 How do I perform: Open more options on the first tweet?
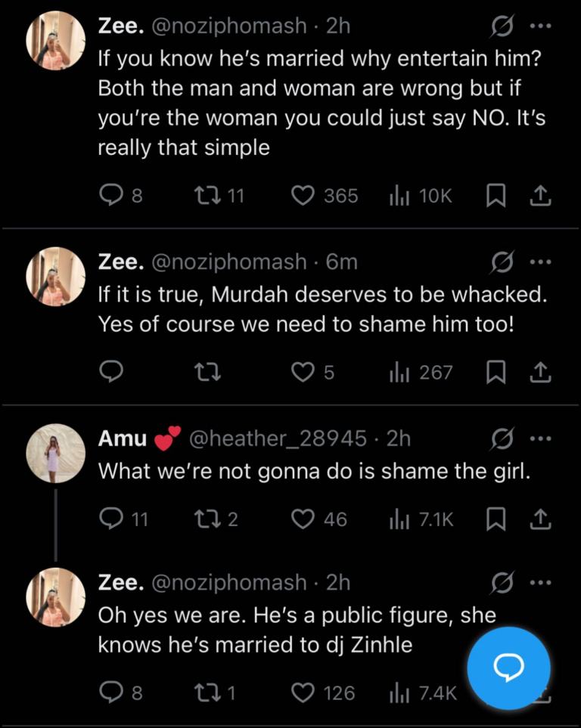coord(540,27)
